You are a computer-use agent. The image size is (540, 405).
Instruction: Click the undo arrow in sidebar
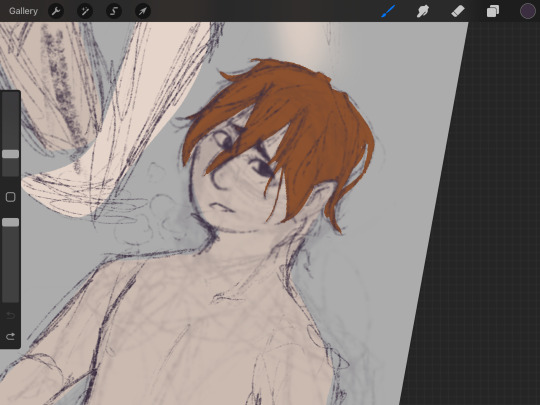click(10, 315)
